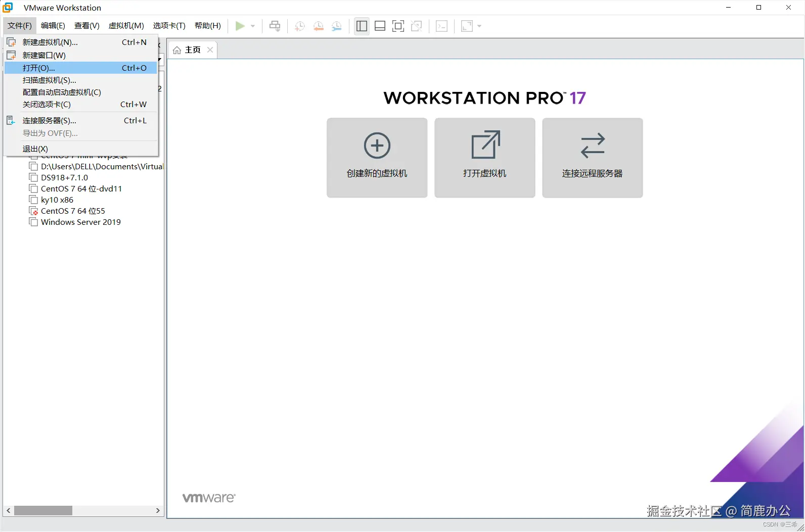The width and height of the screenshot is (805, 532).
Task: Click 创建新的虚拟机 tile
Action: [377, 158]
